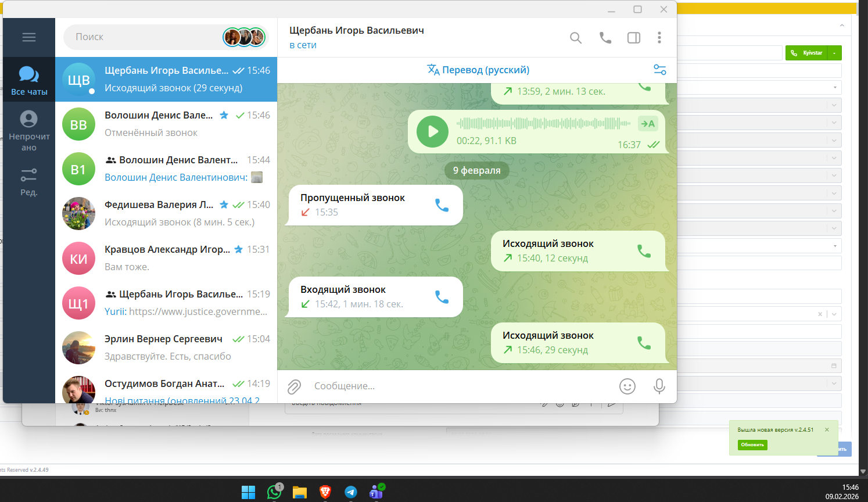Screen dimensions: 868x502
Task: Open Волошин Денис chat with Отменённый звонок
Action: coord(166,124)
